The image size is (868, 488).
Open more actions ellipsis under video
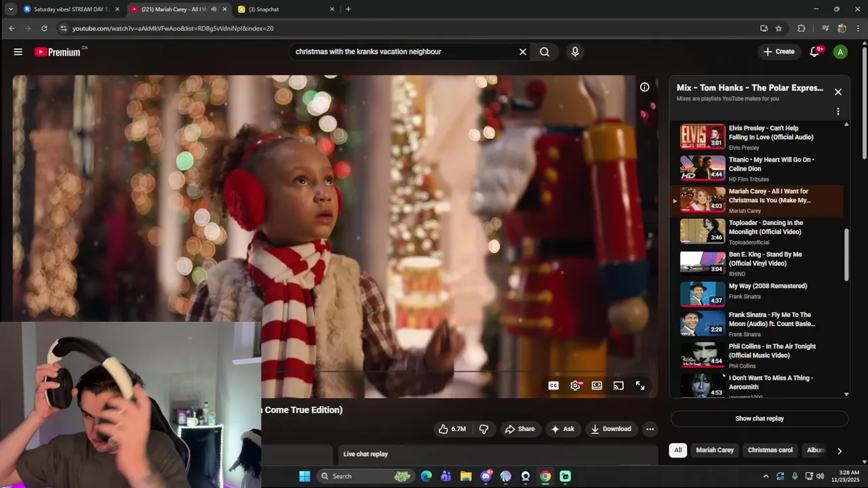point(650,429)
